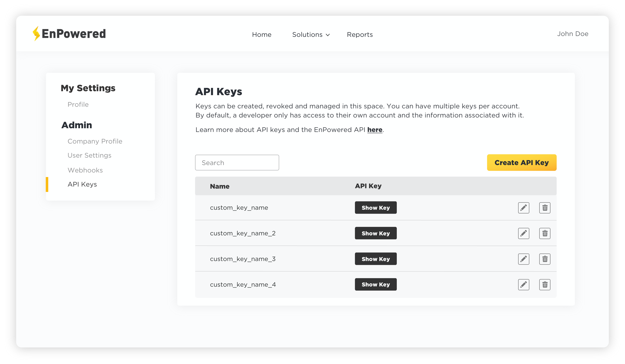625x364 pixels.
Task: Reveal the custom_key_name_4 API key
Action: pyautogui.click(x=375, y=285)
